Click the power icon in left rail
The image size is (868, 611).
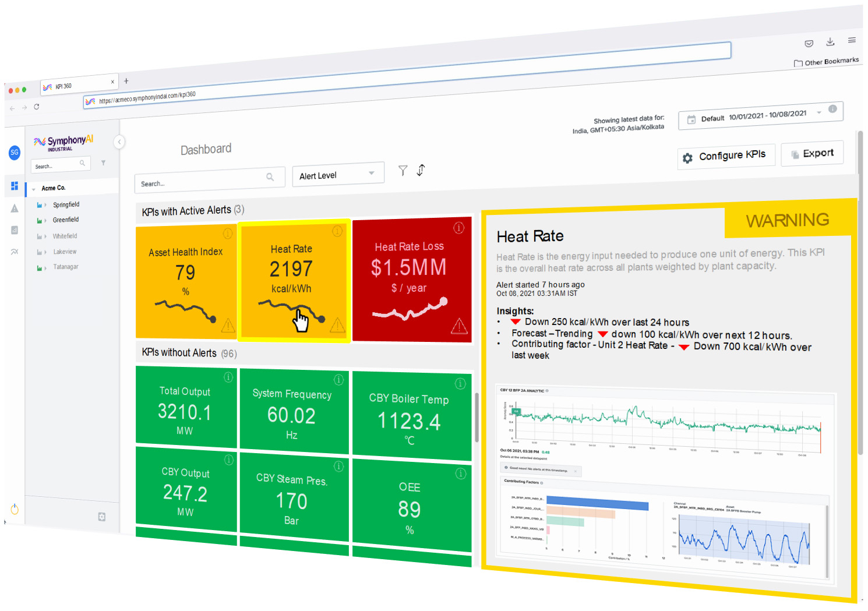(15, 510)
